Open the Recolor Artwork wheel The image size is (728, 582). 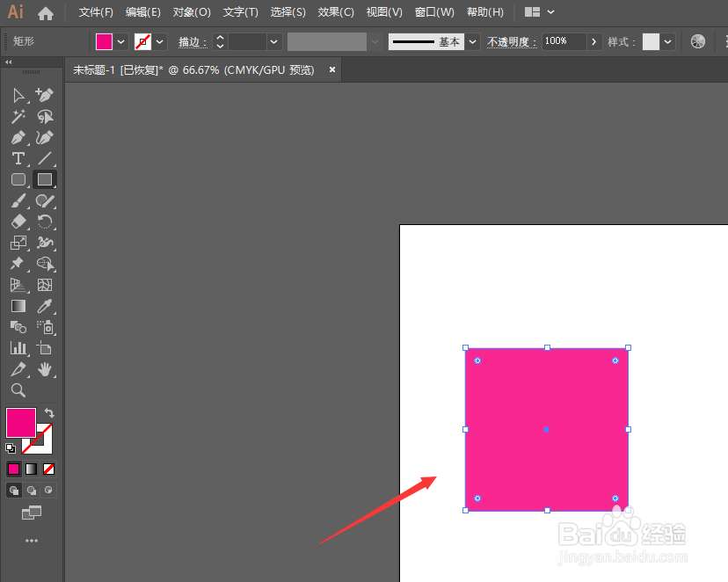(x=698, y=42)
